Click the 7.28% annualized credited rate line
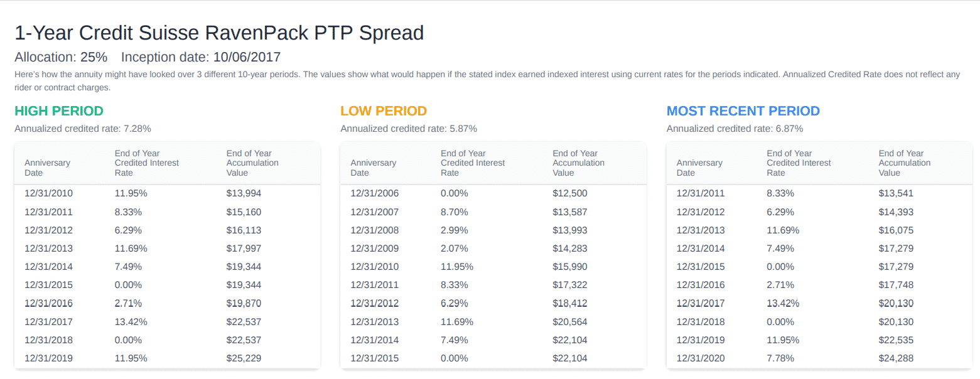This screenshot has width=980, height=379. [82, 129]
